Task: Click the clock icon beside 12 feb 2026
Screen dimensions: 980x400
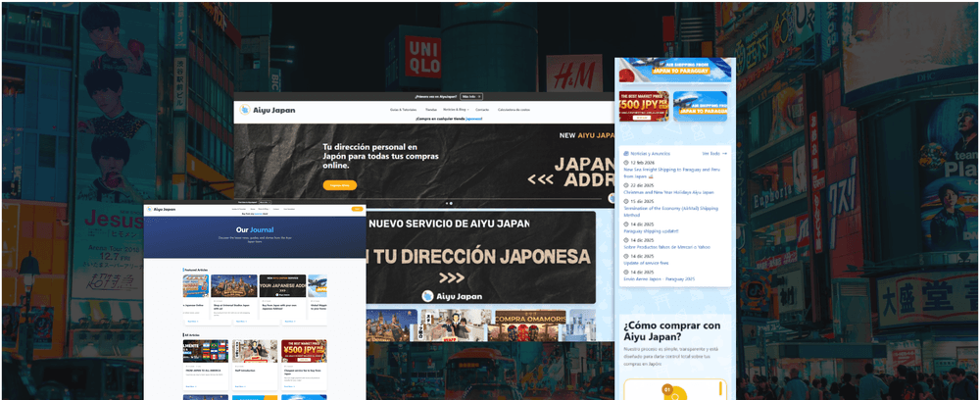Action: [x=626, y=163]
